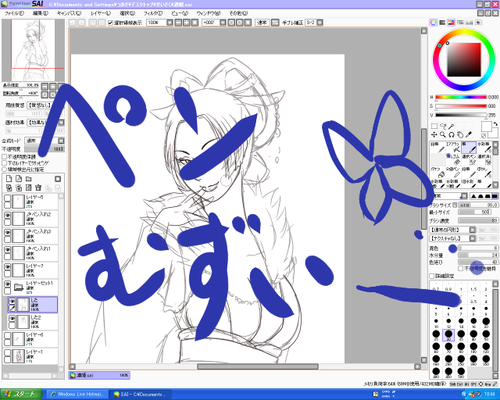Toggle 下のレイヤーでクリッピング checkbox

tap(4, 163)
